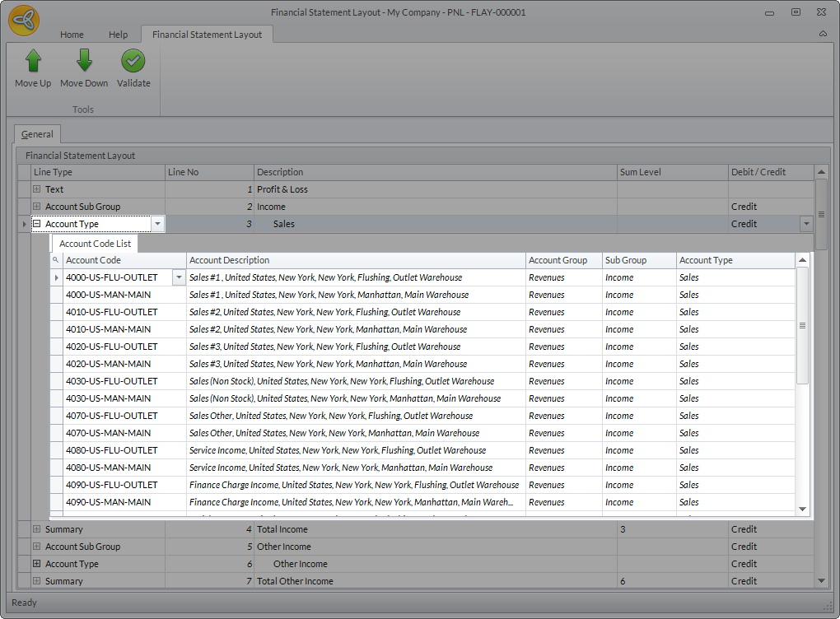Expand the Text line row
The height and width of the screenshot is (619, 840).
point(36,189)
